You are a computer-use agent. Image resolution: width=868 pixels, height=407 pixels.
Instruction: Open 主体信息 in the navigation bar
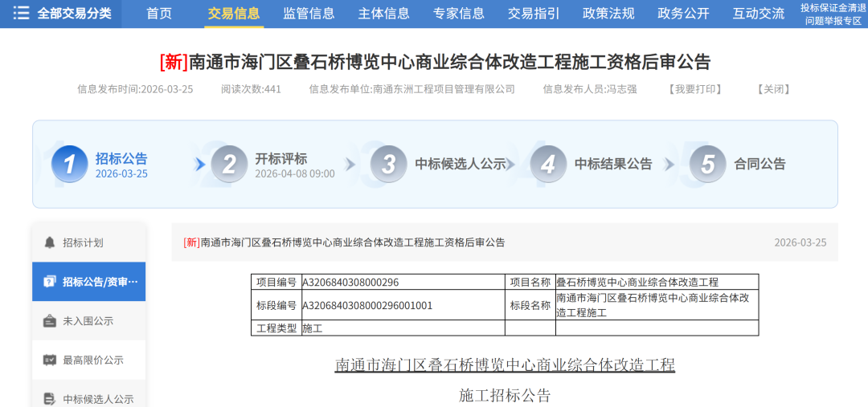[383, 14]
